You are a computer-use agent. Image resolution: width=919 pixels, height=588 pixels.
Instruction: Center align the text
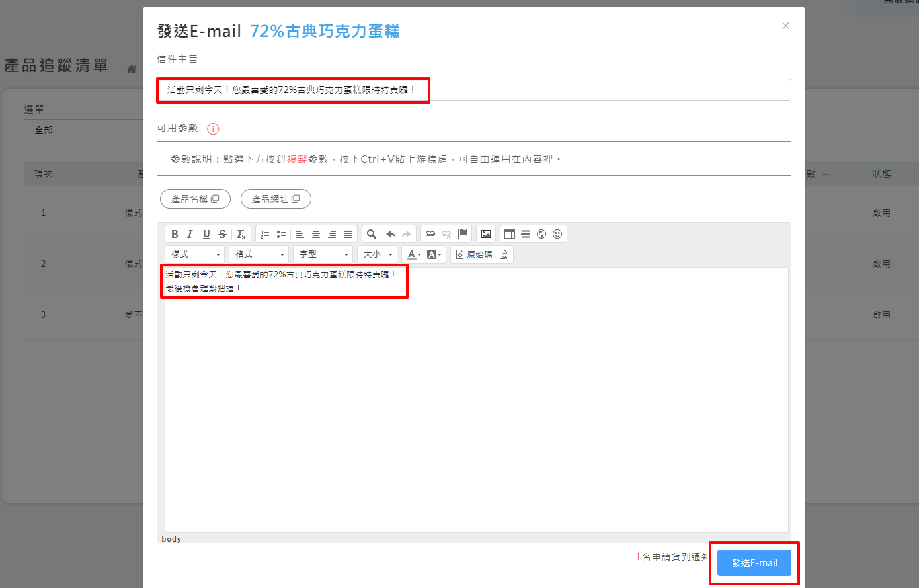[316, 234]
